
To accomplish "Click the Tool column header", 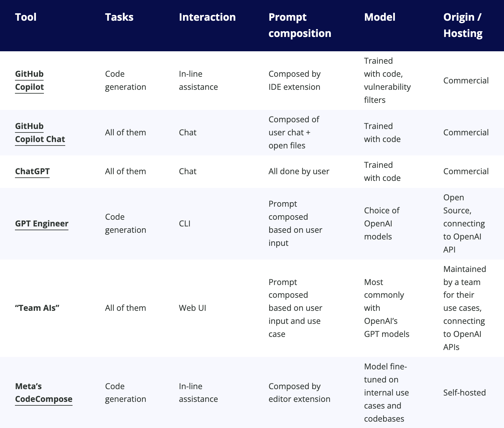I will (x=26, y=17).
